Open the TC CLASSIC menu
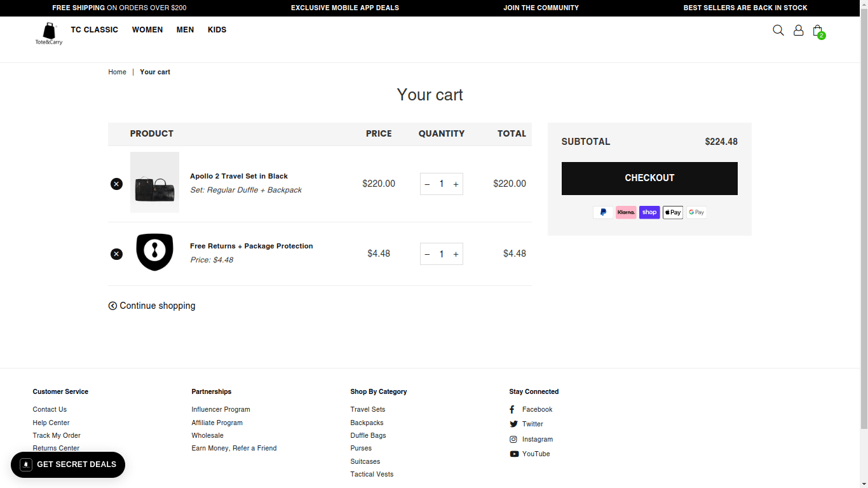868x488 pixels. pos(95,29)
